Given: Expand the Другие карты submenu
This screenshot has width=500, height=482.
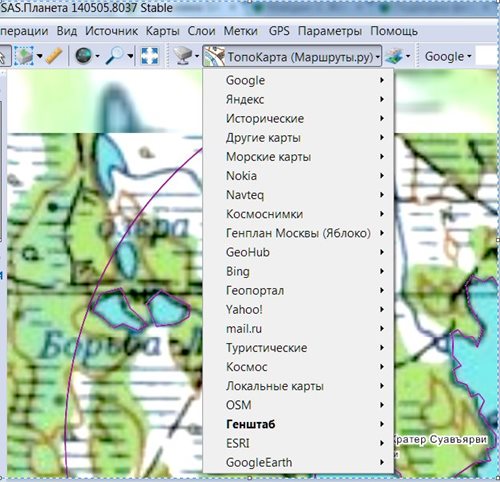Looking at the screenshot, I should [298, 137].
